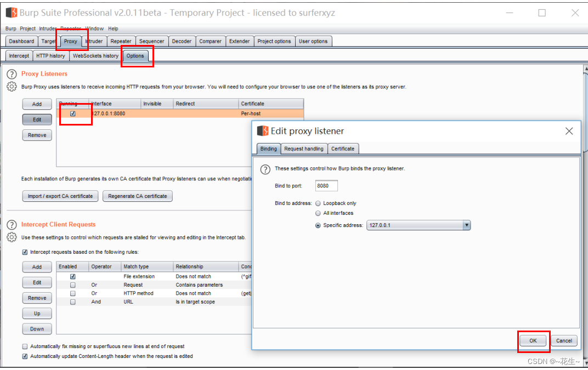Click Cancel in Edit proxy listener dialog
Viewport: 588px width, 370px height.
pos(564,341)
